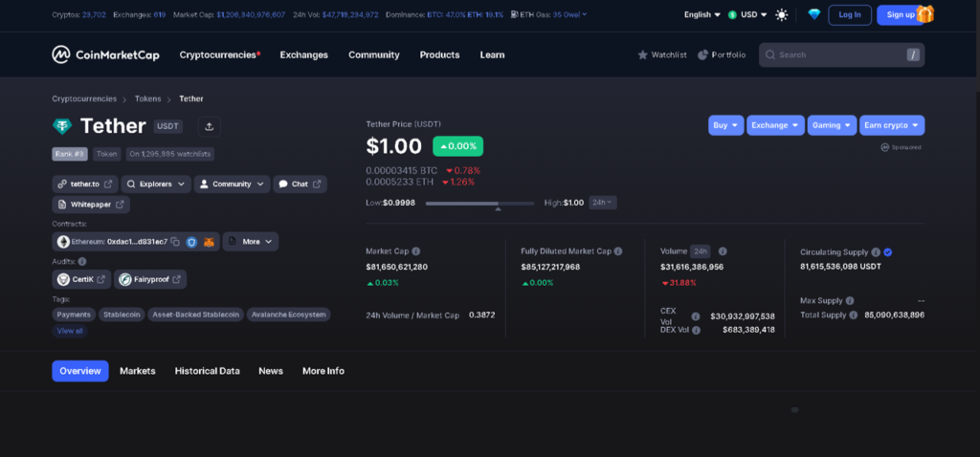Open the Buy dropdown
Image resolution: width=980 pixels, height=457 pixels.
pos(725,125)
